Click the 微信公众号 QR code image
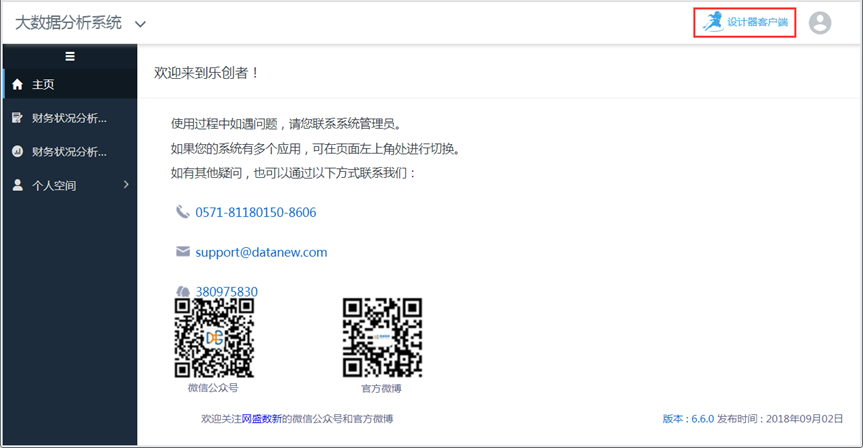 tap(214, 338)
